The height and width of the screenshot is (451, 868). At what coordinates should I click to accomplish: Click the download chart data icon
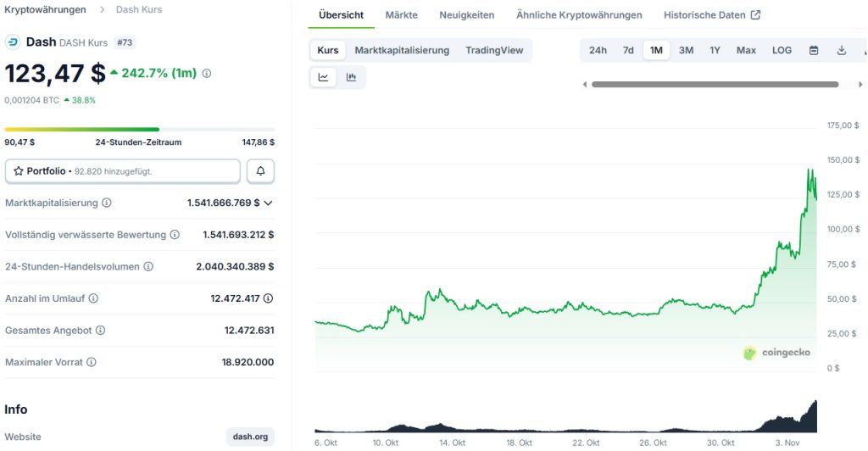tap(842, 50)
